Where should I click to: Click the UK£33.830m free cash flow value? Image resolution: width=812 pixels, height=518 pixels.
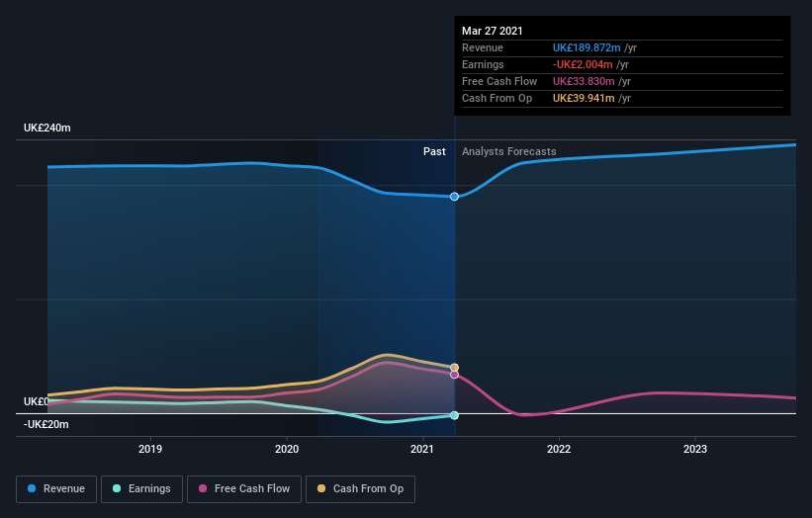pos(584,81)
